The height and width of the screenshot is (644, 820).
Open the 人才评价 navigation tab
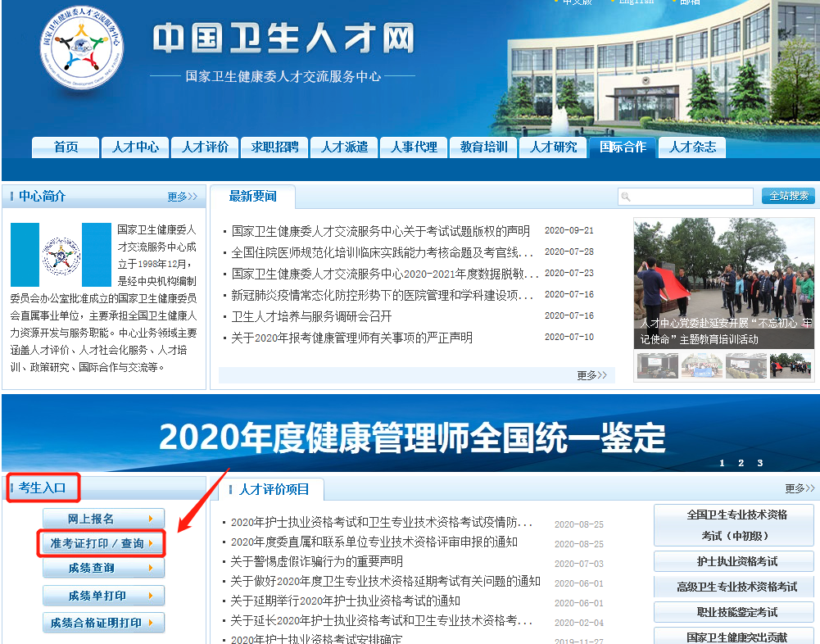pos(205,147)
